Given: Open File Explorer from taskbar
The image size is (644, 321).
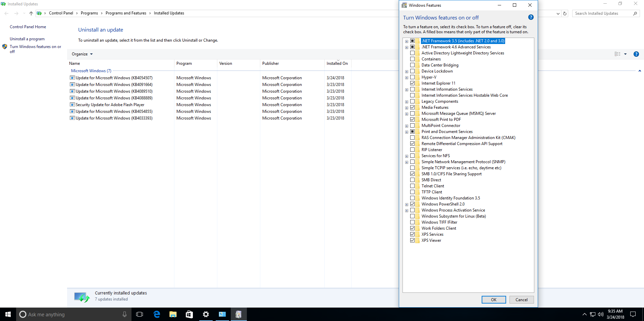Looking at the screenshot, I should (173, 314).
